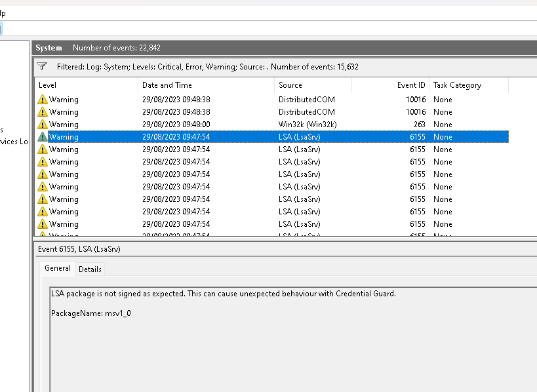The height and width of the screenshot is (392, 537).
Task: Click the timestamp in the highlighted row
Action: [176, 137]
